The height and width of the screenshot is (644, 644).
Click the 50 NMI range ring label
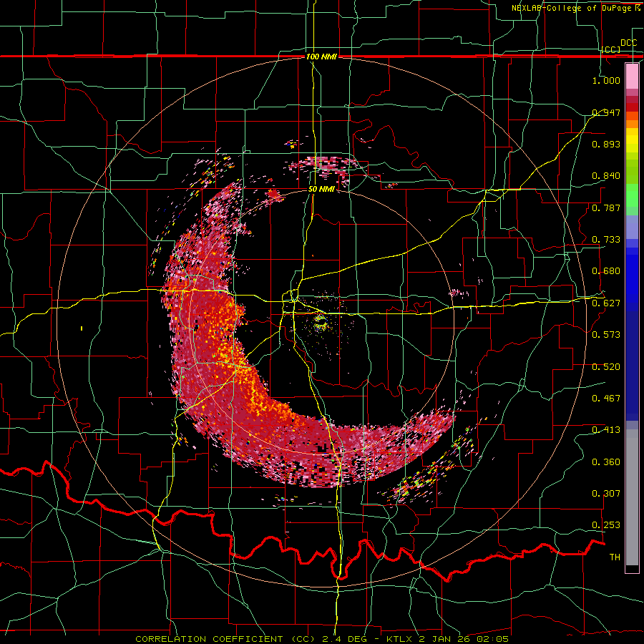321,190
